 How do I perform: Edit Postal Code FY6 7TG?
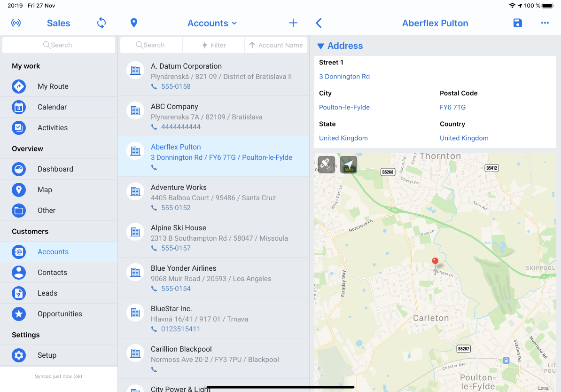pyautogui.click(x=452, y=107)
